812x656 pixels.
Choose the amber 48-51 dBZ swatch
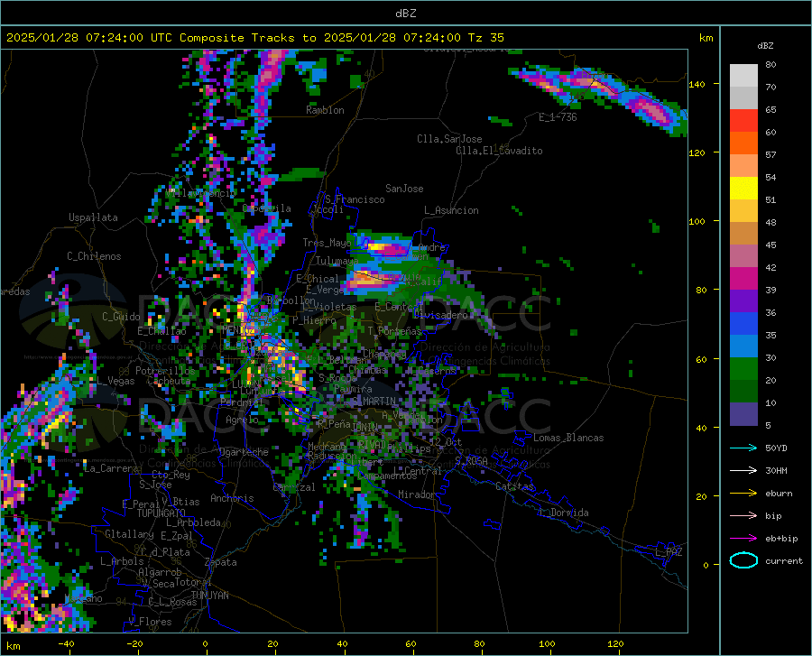(743, 211)
